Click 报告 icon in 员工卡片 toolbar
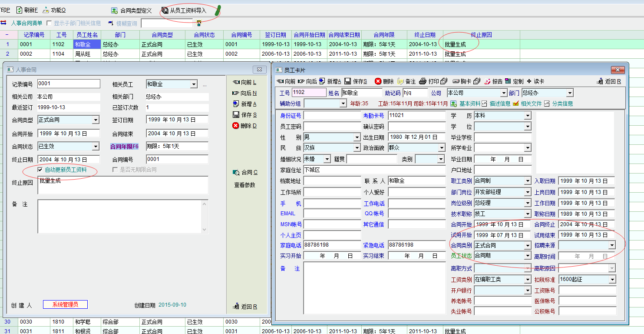 click(488, 81)
